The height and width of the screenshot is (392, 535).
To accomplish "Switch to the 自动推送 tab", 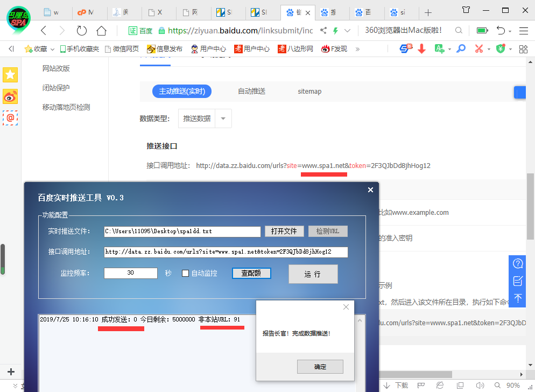I will (x=251, y=91).
